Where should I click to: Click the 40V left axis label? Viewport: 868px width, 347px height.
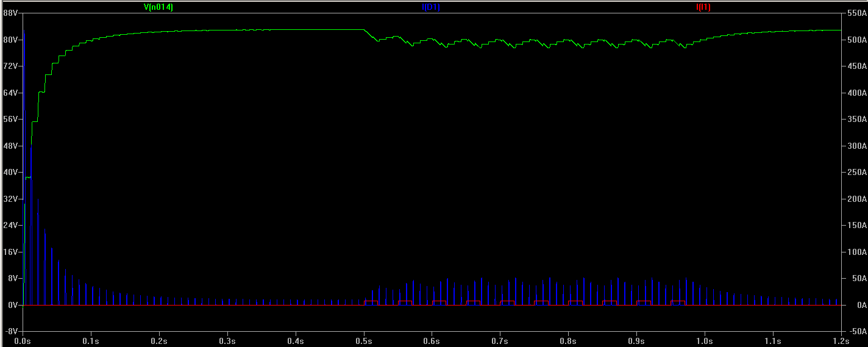pyautogui.click(x=10, y=173)
